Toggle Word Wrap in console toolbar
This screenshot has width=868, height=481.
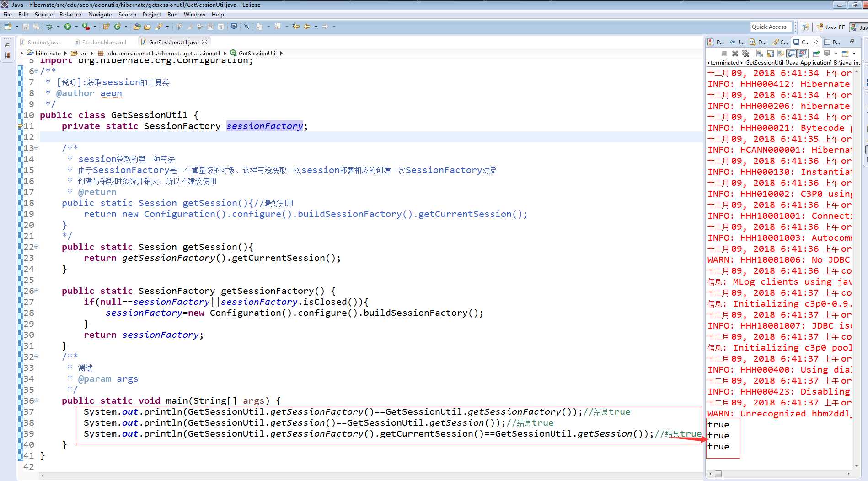781,54
